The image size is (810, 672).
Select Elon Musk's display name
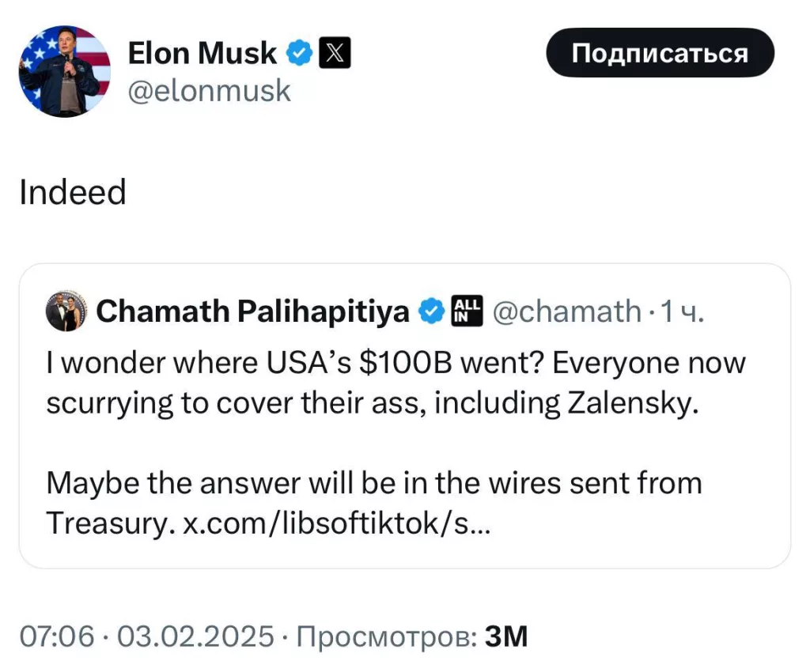tap(202, 53)
